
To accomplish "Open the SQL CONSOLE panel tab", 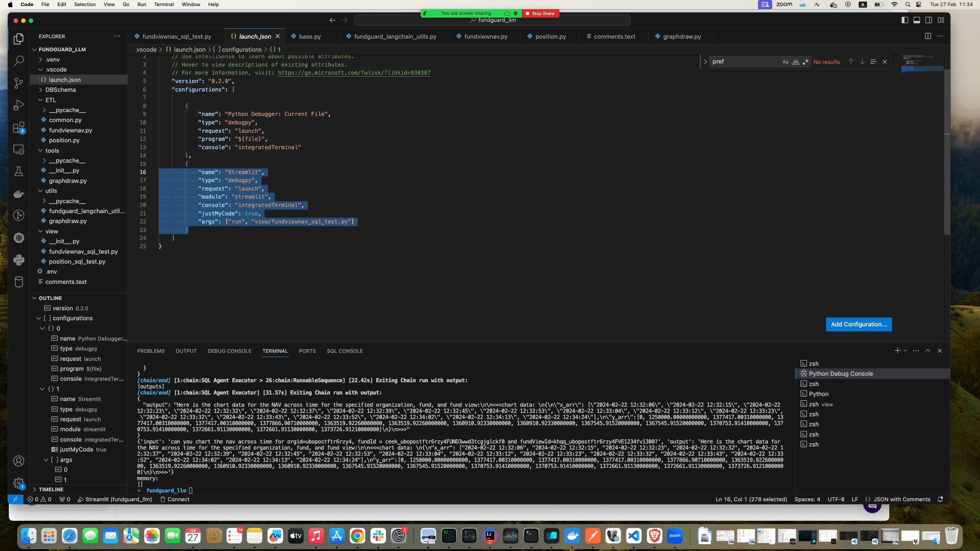I will (345, 351).
